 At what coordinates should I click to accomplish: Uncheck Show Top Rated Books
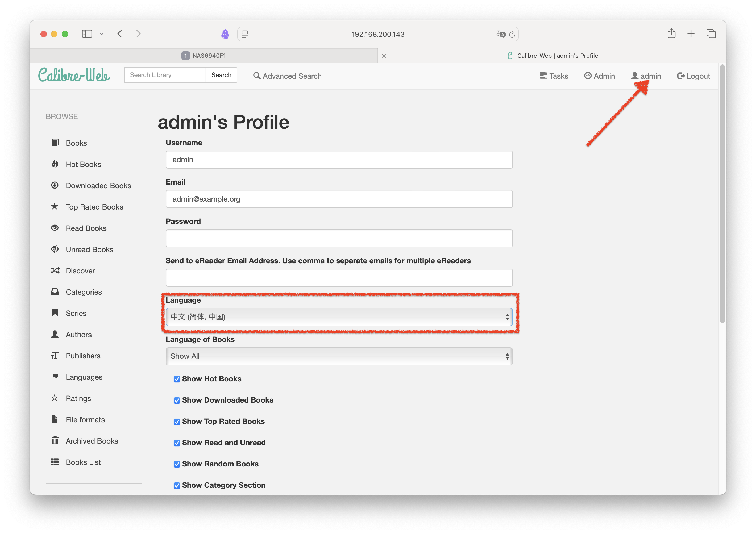tap(177, 422)
